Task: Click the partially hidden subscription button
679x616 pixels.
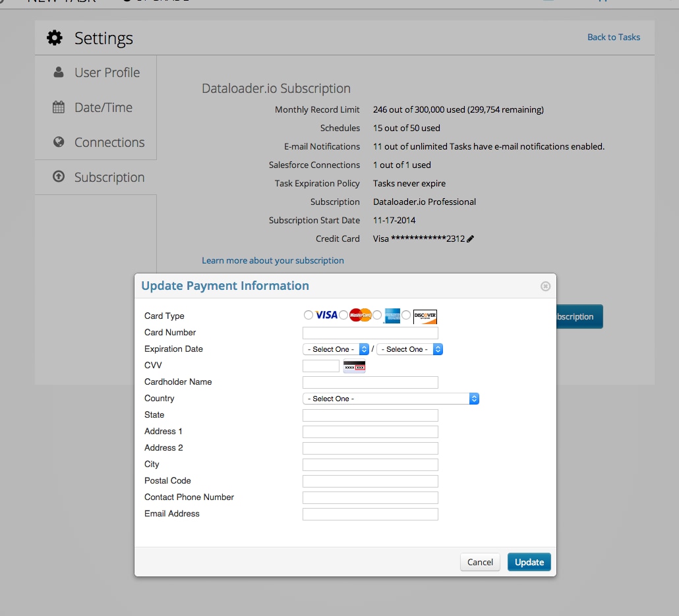Action: (579, 316)
